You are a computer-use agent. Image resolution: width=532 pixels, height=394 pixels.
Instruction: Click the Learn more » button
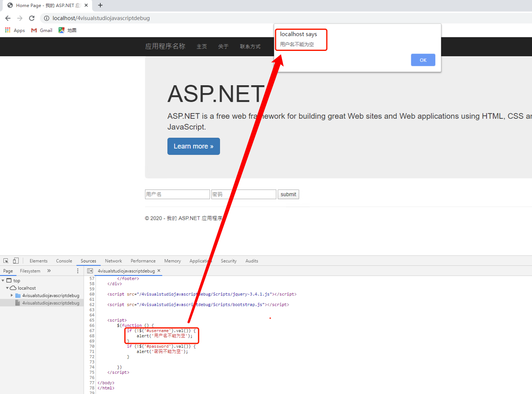[193, 147]
